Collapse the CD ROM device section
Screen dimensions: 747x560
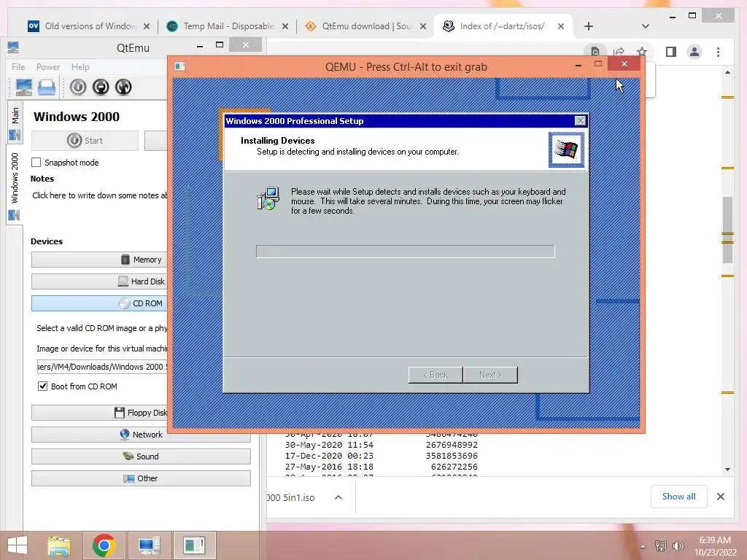[x=99, y=303]
